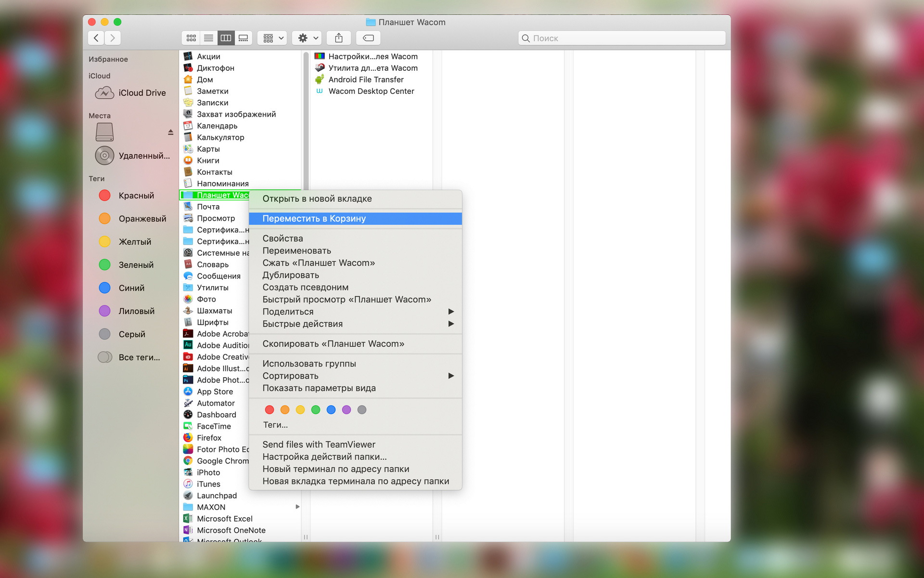
Task: Switch Finder to icon view
Action: click(191, 38)
